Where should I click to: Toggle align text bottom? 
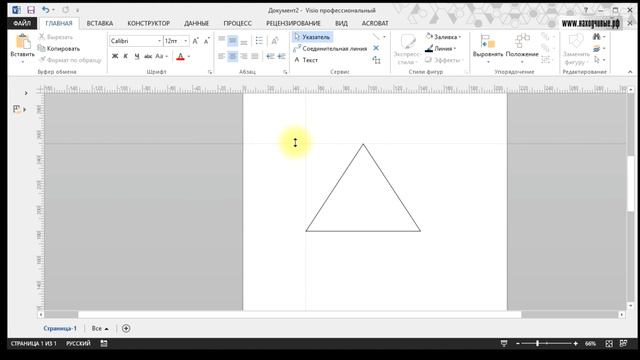(244, 41)
